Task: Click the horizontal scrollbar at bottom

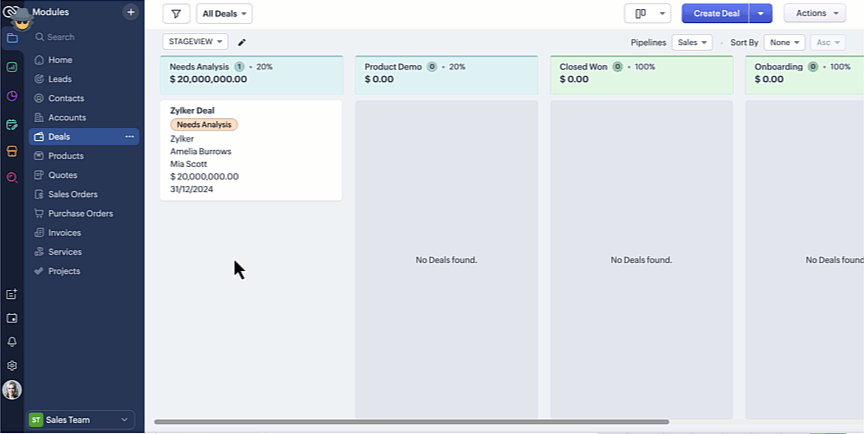Action: point(411,422)
